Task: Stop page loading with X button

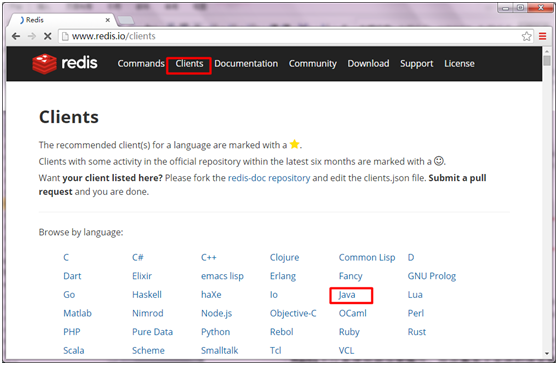Action: click(x=47, y=36)
